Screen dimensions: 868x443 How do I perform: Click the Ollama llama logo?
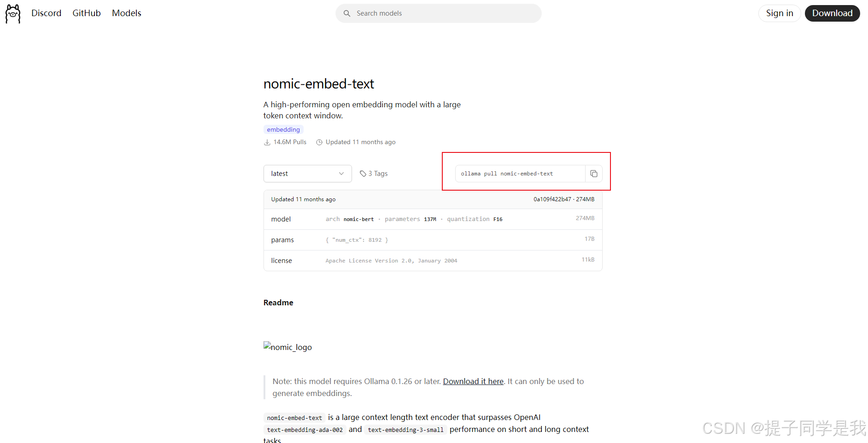(12, 13)
